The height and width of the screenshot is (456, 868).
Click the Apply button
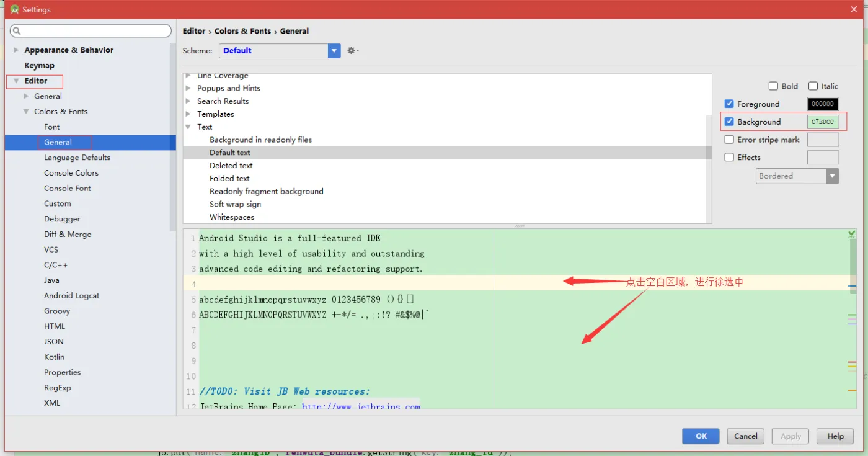(790, 436)
